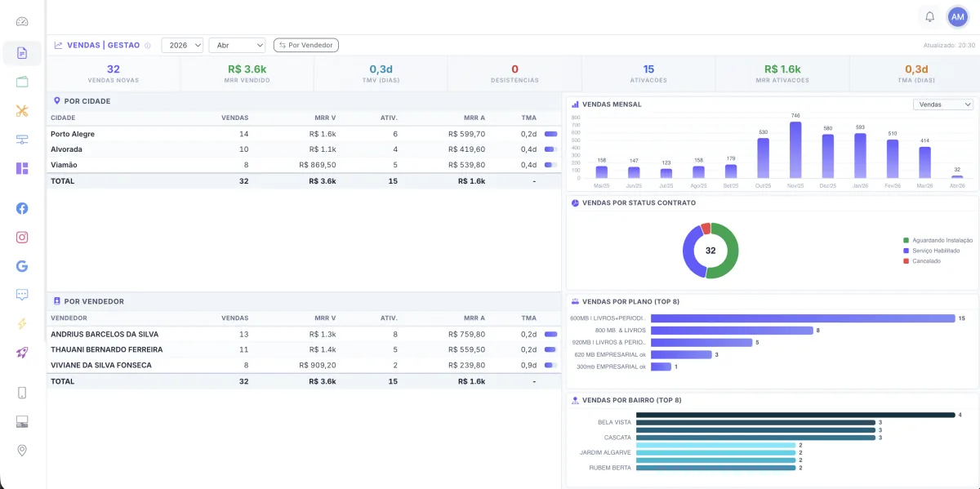Select VIVIANE DA SILVA FONSECA row
This screenshot has height=489, width=980.
(304, 365)
